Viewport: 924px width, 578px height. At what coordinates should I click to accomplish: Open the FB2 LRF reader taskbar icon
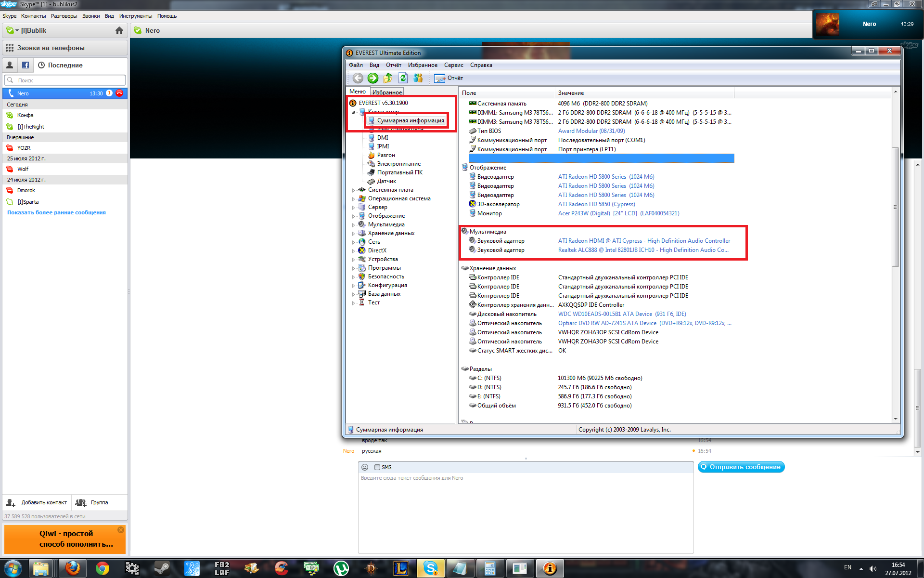tap(221, 568)
